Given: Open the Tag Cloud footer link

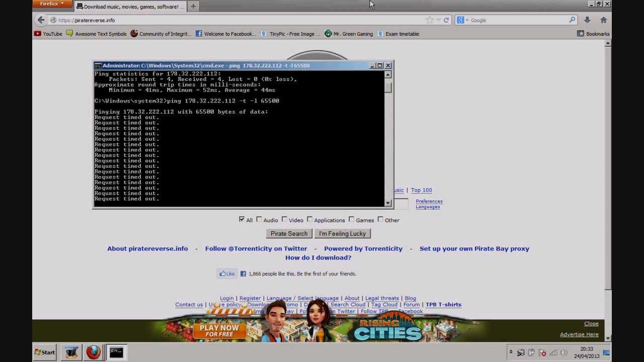Looking at the screenshot, I should point(384,305).
